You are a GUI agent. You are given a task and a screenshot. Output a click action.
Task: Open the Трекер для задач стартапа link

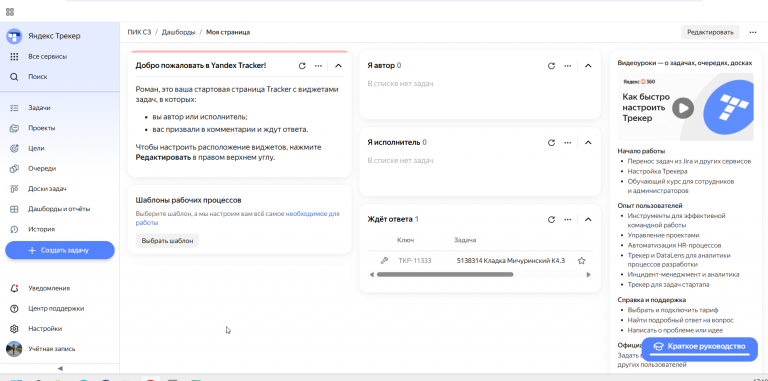click(668, 285)
